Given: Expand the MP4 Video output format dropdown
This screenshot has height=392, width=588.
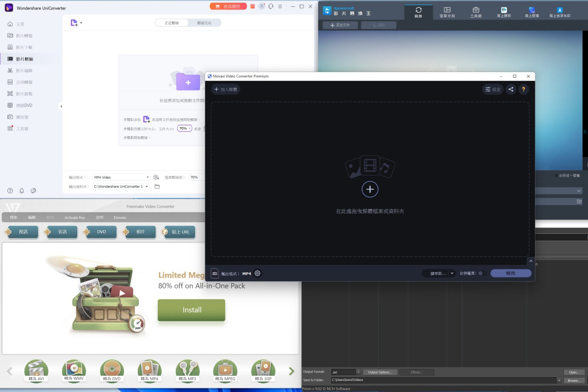Looking at the screenshot, I should [x=121, y=178].
